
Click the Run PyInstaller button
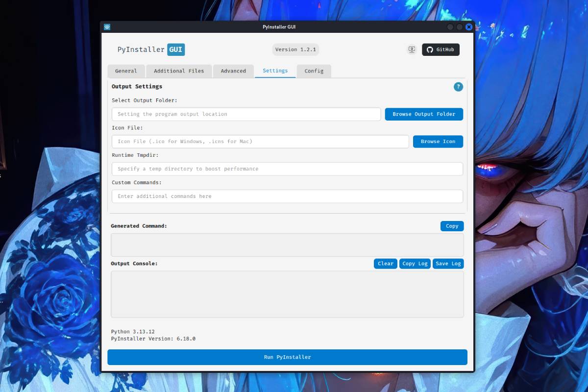(287, 357)
